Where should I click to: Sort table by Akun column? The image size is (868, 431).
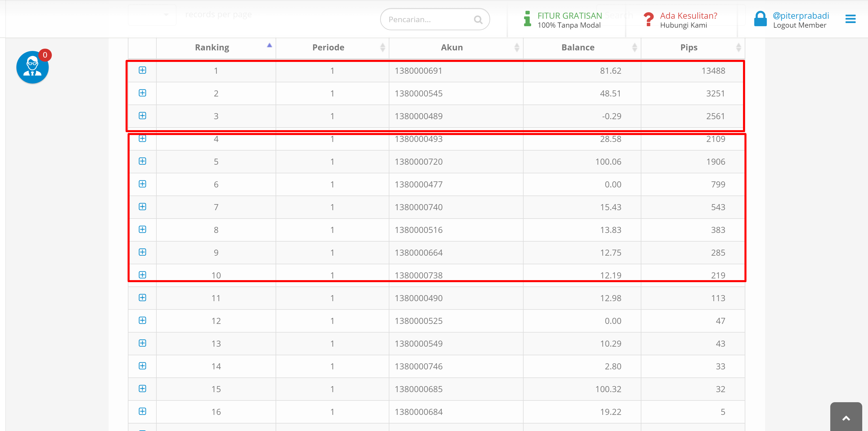tap(456, 48)
